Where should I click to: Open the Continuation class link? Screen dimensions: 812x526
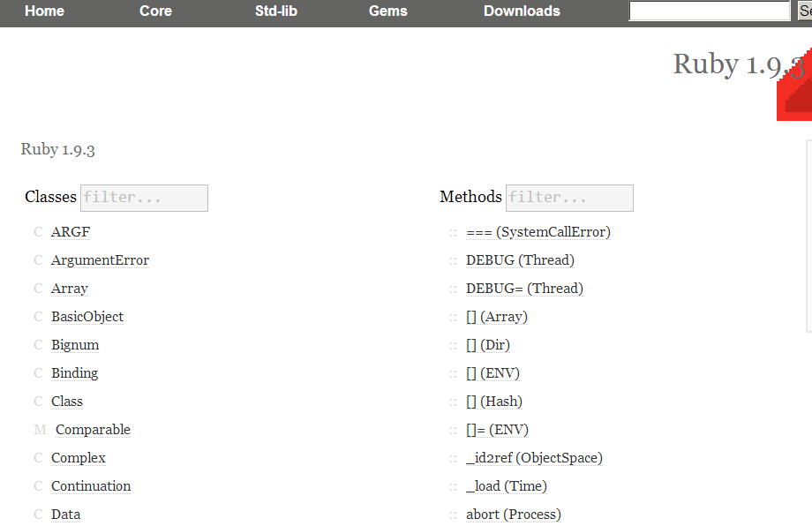click(x=91, y=486)
